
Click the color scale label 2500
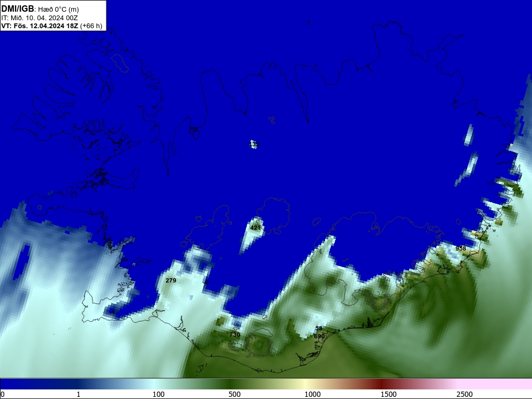464,394
